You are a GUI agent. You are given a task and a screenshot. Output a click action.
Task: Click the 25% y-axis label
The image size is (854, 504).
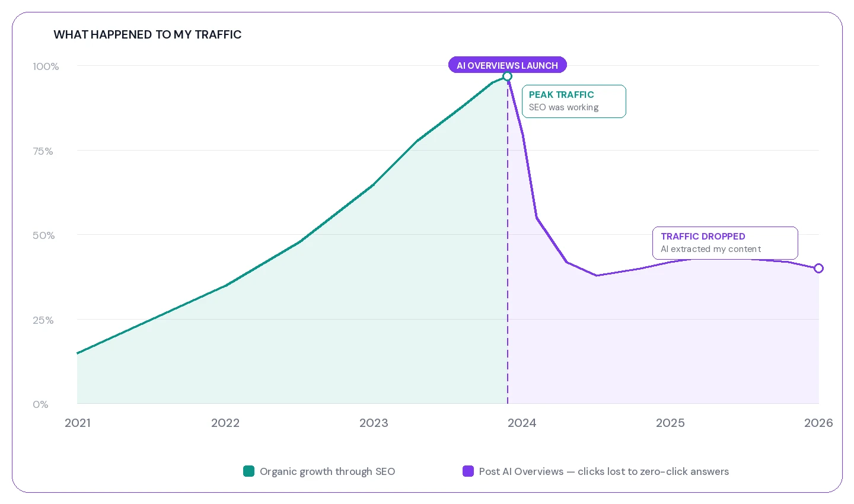43,320
